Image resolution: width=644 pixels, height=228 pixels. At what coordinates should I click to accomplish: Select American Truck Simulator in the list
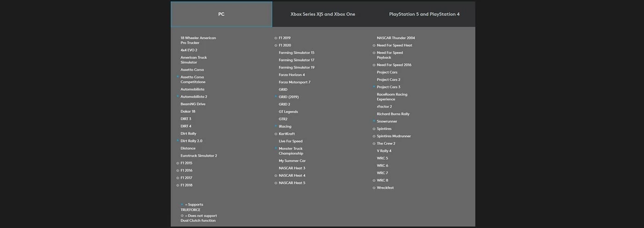(193, 60)
